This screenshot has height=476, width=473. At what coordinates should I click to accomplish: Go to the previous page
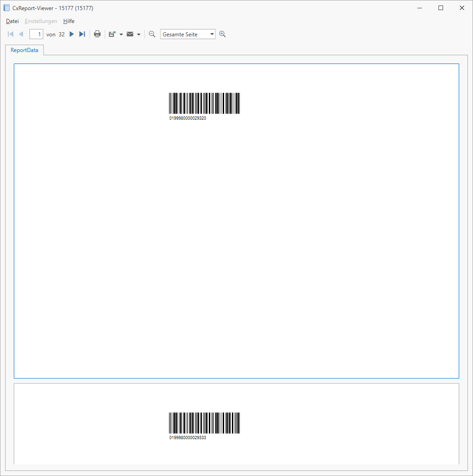(21, 34)
